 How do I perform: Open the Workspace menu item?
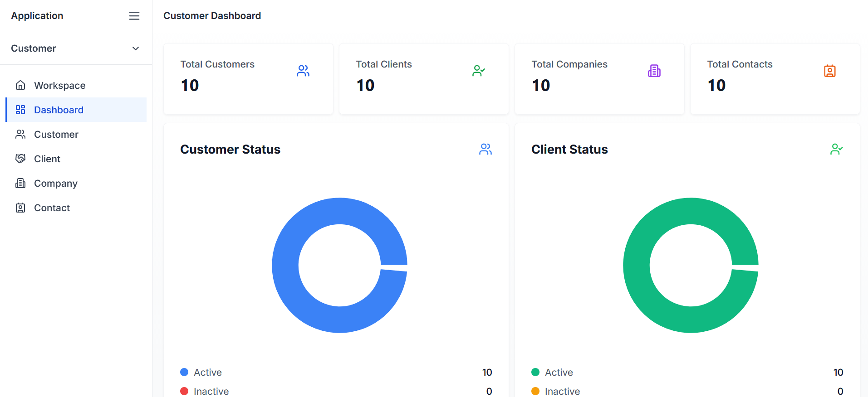click(76, 85)
